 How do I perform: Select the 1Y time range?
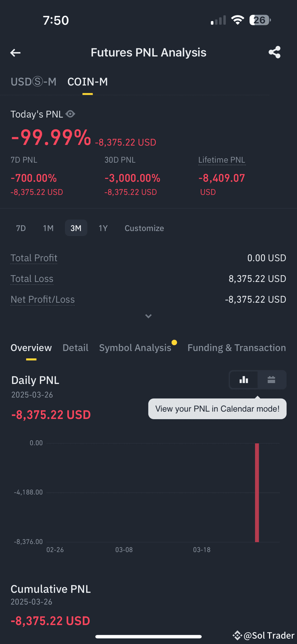pos(103,228)
